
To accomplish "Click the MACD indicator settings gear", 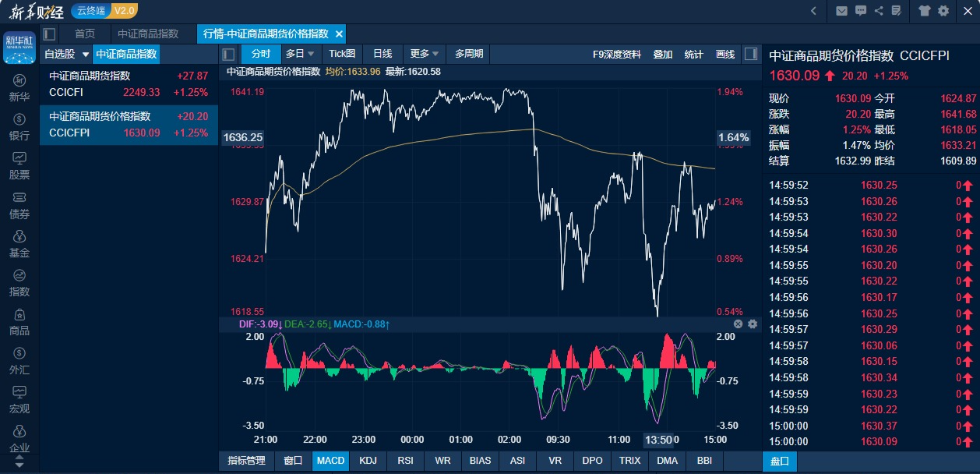I will pos(753,324).
